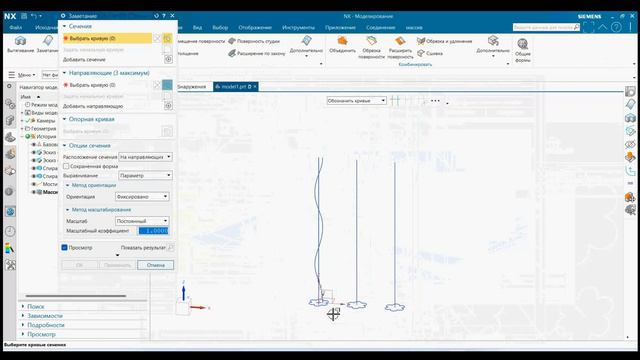Open the Обрезка и удлинение tool
The height and width of the screenshot is (360, 640).
coord(444,41)
